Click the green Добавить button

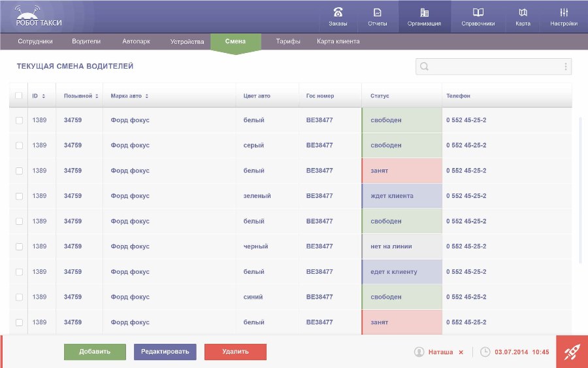[95, 352]
